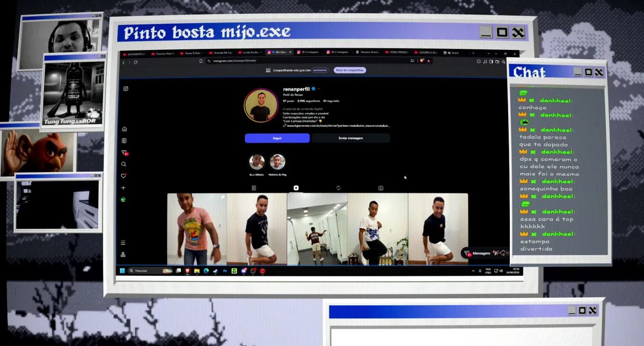
Task: Open the Instagram logo in the sidebar
Action: (126, 88)
